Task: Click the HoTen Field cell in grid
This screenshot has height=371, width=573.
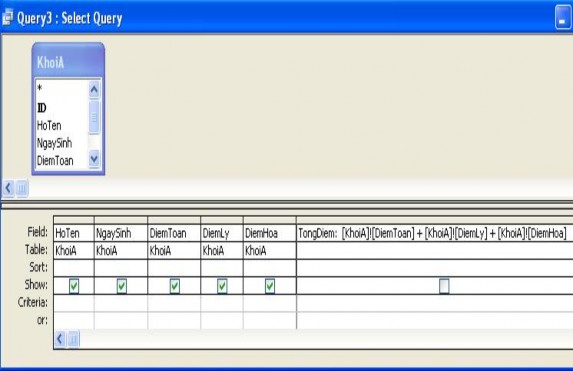Action: point(74,233)
